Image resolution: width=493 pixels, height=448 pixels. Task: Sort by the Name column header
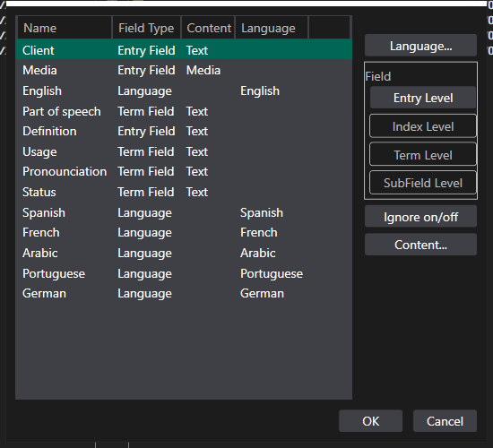65,28
